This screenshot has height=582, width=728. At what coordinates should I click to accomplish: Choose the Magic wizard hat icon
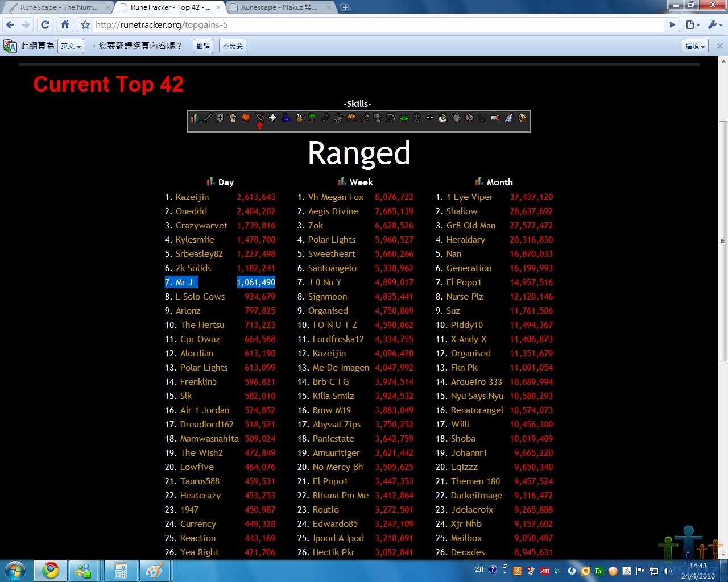286,118
